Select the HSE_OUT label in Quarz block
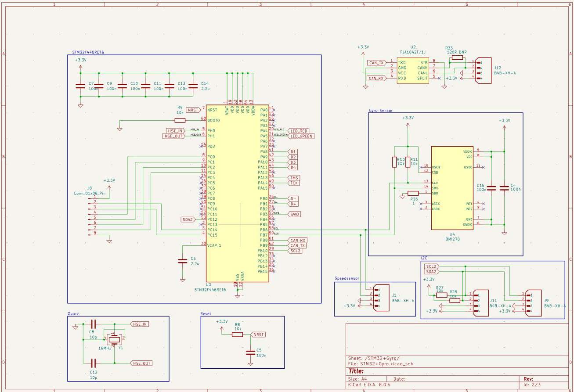 141,363
